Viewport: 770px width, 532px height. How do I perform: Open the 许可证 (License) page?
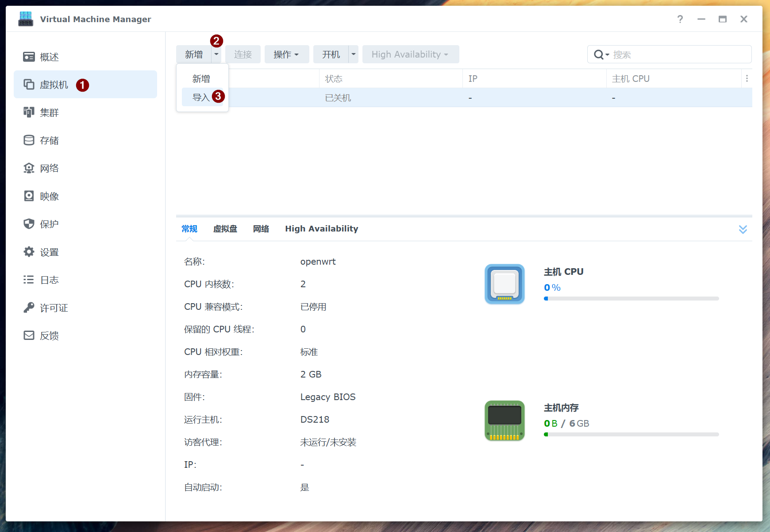[x=54, y=307]
